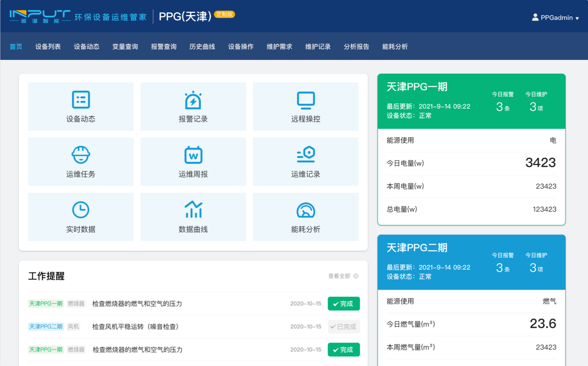The image size is (588, 366).
Task: Open the 维护记录 menu
Action: [317, 47]
